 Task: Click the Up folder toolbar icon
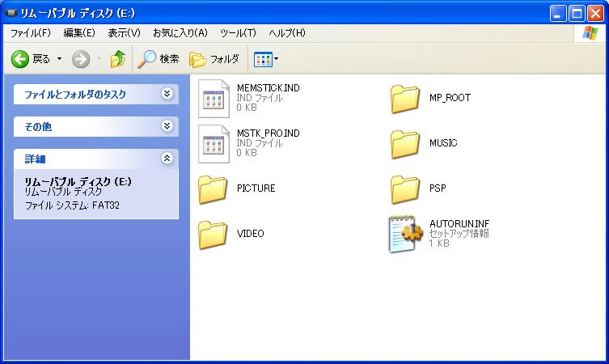tap(118, 59)
